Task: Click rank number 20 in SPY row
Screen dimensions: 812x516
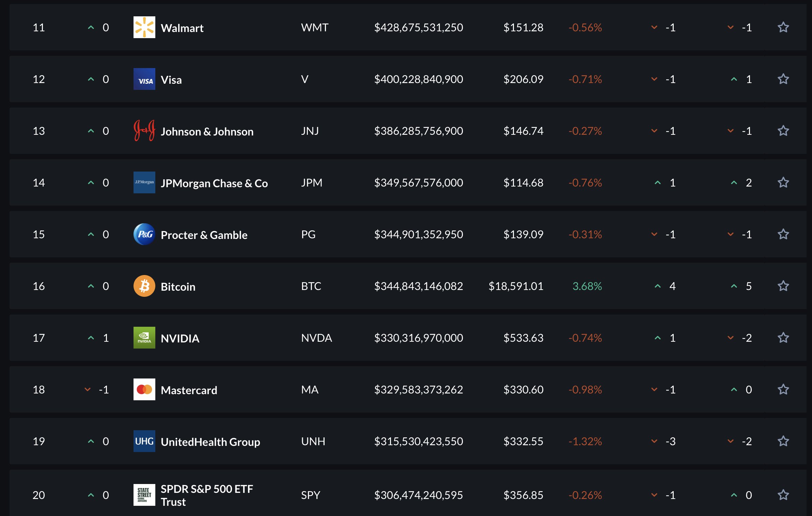Action: (x=39, y=495)
